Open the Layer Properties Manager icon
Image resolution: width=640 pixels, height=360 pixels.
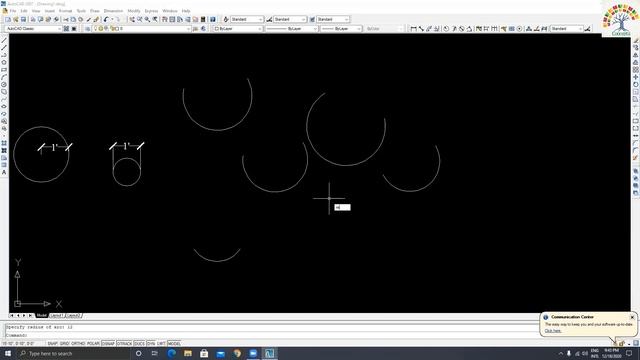pos(87,29)
